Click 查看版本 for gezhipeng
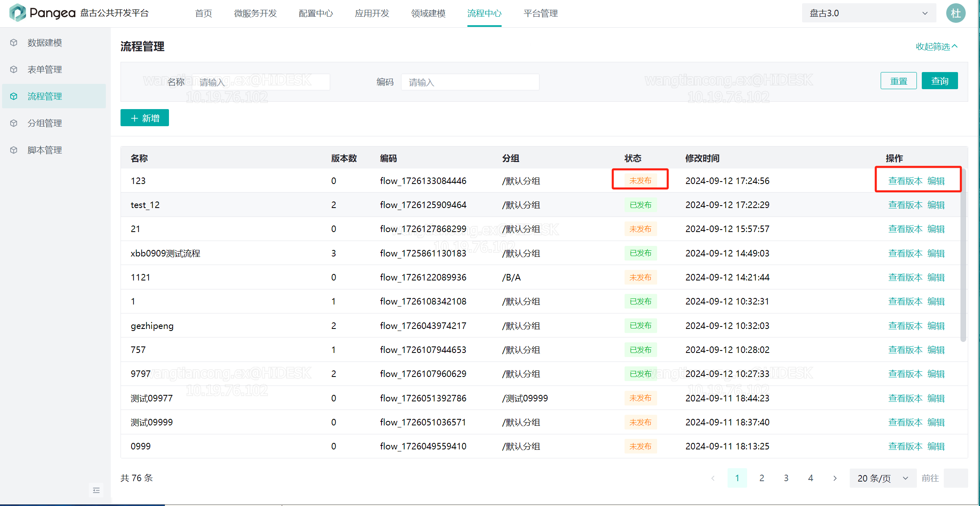This screenshot has height=506, width=980. point(905,326)
